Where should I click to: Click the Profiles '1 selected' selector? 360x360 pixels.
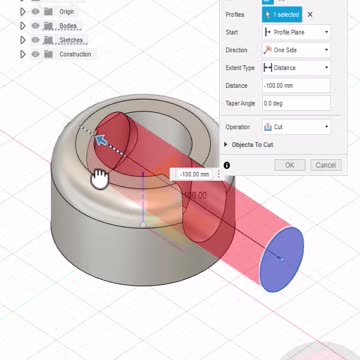pos(282,15)
